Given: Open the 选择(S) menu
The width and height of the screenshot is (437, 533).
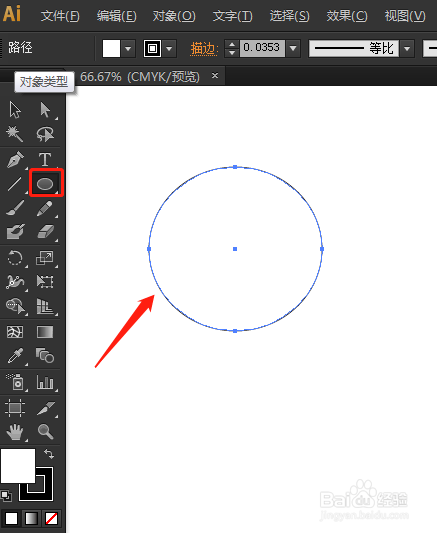Looking at the screenshot, I should click(x=290, y=16).
